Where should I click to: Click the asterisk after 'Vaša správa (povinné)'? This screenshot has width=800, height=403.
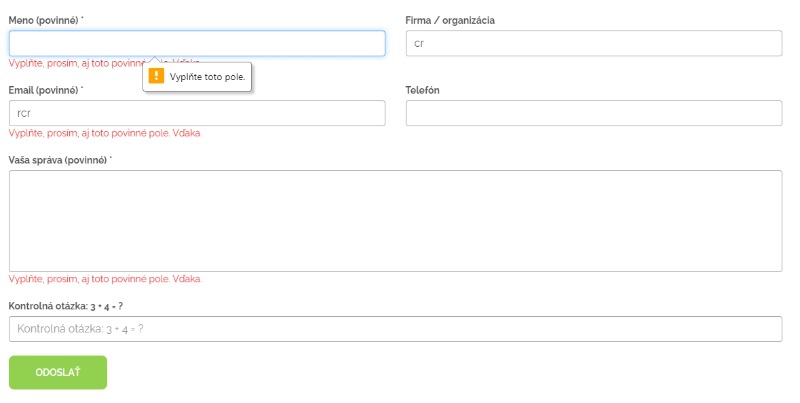[x=111, y=158]
